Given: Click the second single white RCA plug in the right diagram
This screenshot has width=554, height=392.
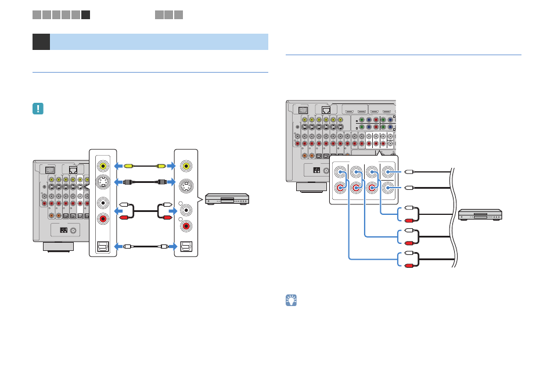Looking at the screenshot, I should click(409, 188).
